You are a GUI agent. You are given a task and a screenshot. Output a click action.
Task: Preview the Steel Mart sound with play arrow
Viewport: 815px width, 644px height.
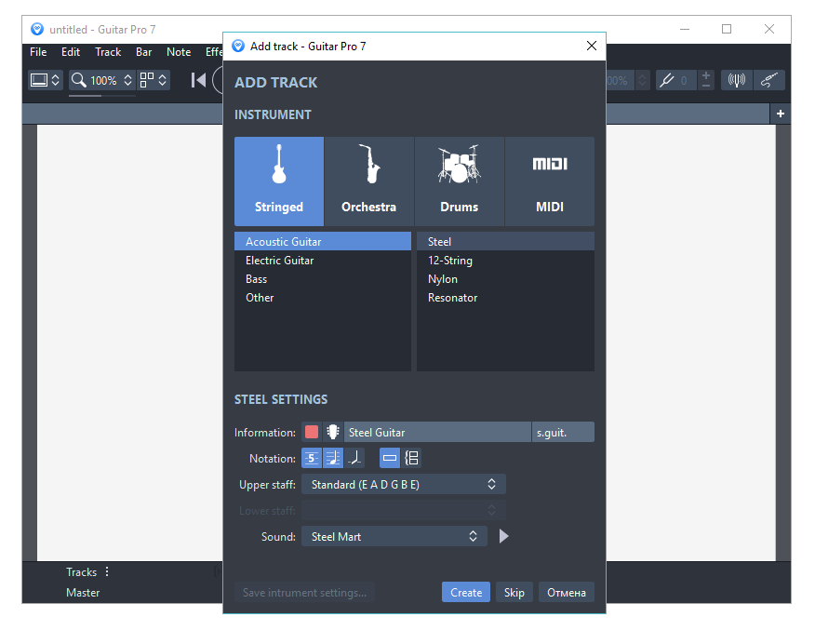(x=501, y=536)
